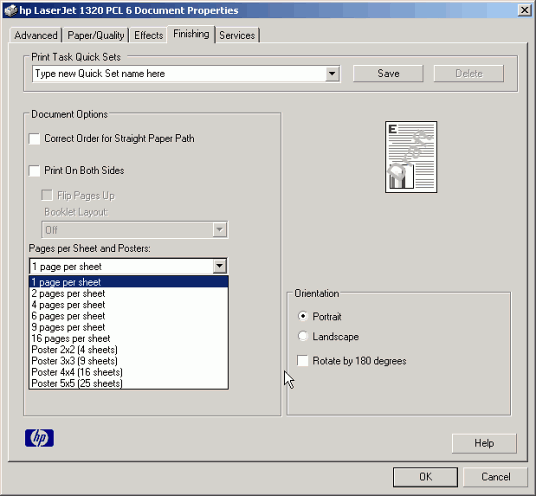
Task: Open Help for this dialog
Action: (x=484, y=443)
